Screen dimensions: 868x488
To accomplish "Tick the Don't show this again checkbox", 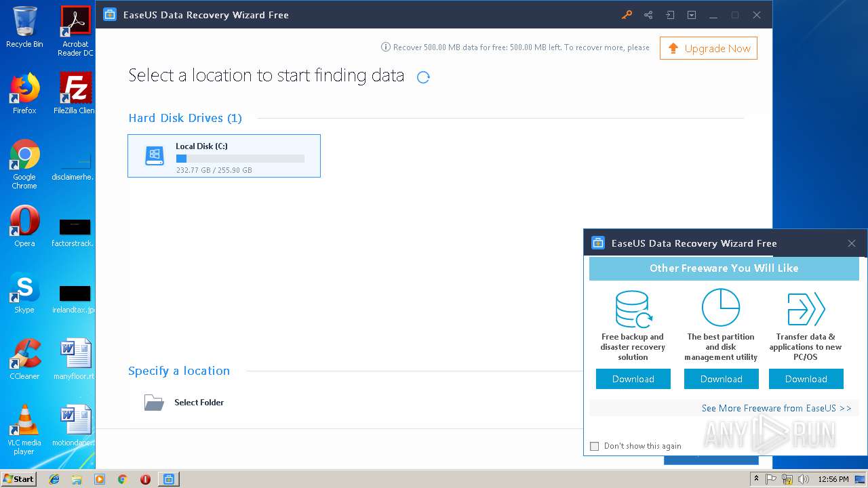I will pyautogui.click(x=595, y=446).
